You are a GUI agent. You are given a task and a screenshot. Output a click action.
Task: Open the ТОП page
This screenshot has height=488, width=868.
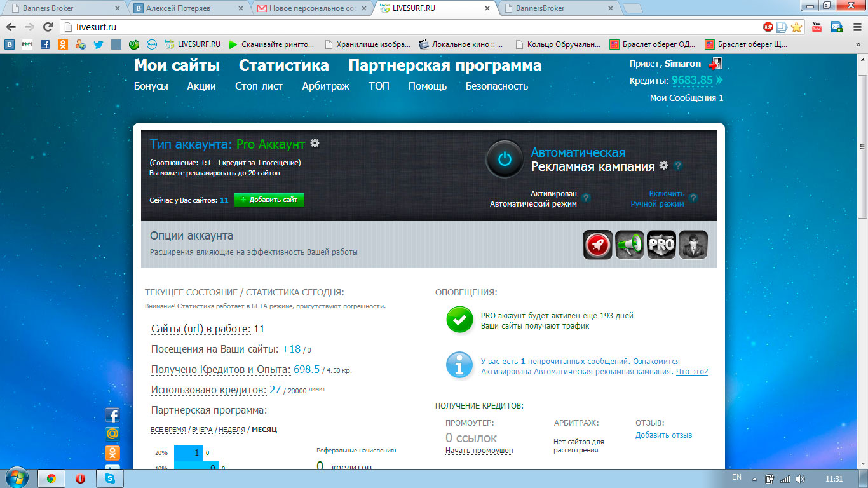(379, 86)
